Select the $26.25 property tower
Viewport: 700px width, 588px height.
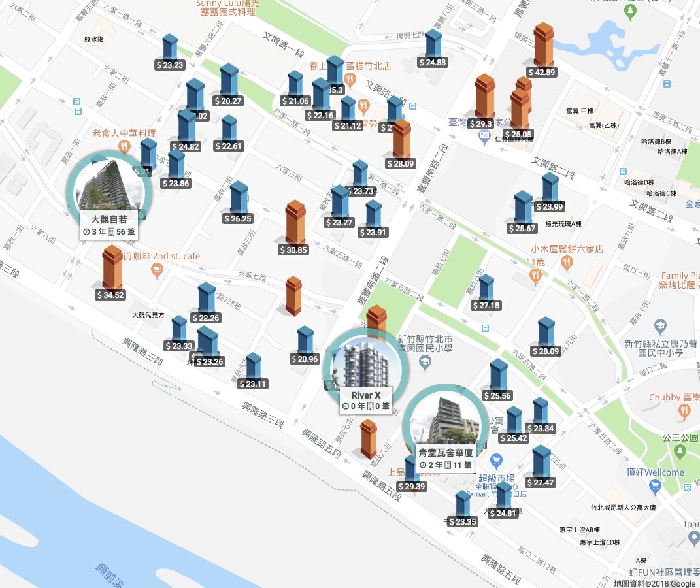(239, 203)
